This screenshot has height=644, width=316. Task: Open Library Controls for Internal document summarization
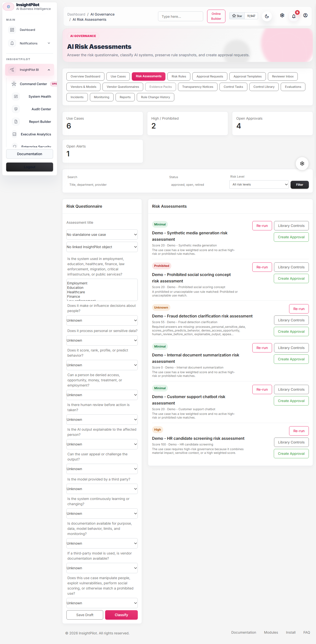[291, 348]
